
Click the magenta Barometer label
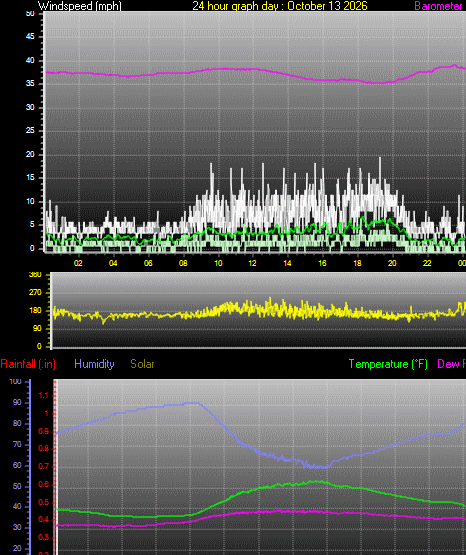(x=438, y=6)
